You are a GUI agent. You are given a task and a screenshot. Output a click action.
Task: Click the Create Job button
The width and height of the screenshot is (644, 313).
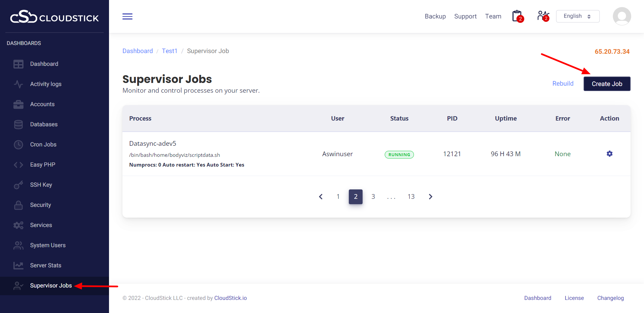pyautogui.click(x=607, y=84)
